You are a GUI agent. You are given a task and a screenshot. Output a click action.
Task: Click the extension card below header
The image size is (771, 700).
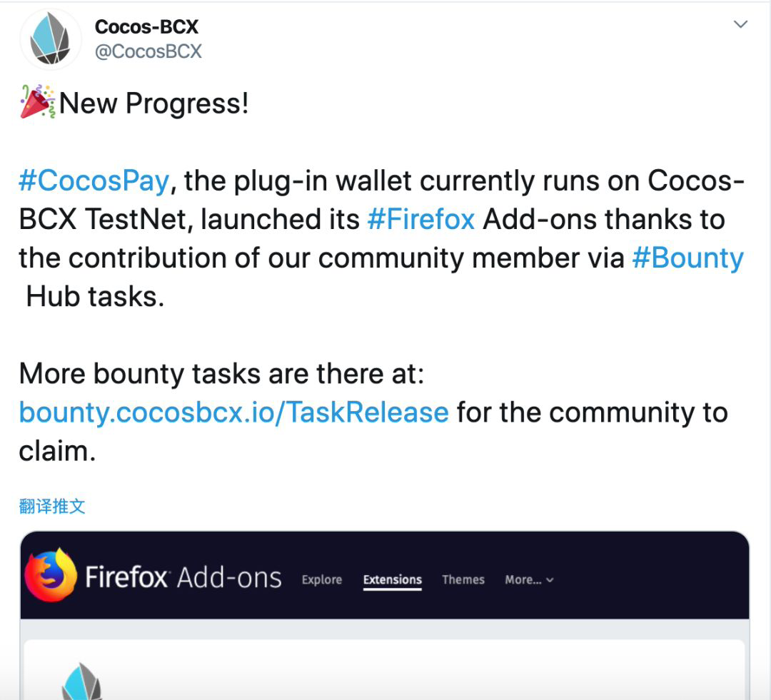385,669
